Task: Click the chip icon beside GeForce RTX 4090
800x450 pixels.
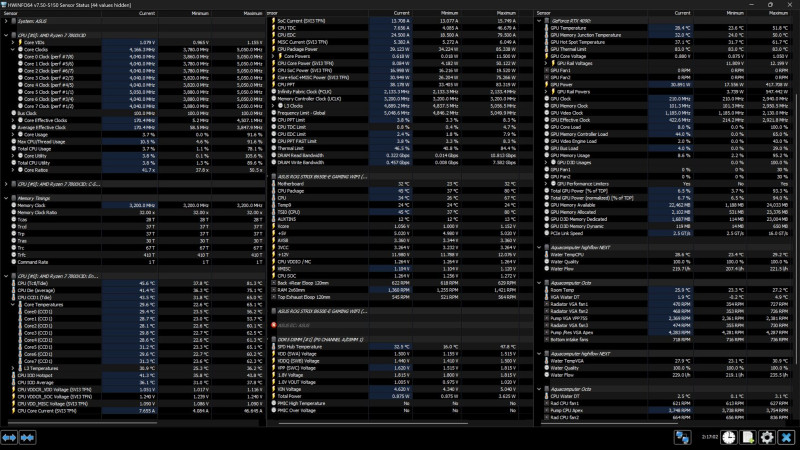Action: (546, 21)
